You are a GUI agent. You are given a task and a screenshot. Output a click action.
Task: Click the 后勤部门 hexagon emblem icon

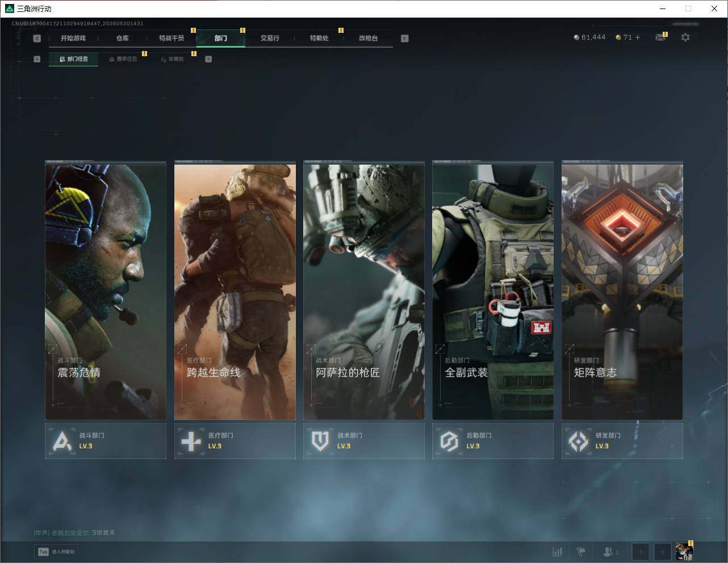(x=449, y=441)
